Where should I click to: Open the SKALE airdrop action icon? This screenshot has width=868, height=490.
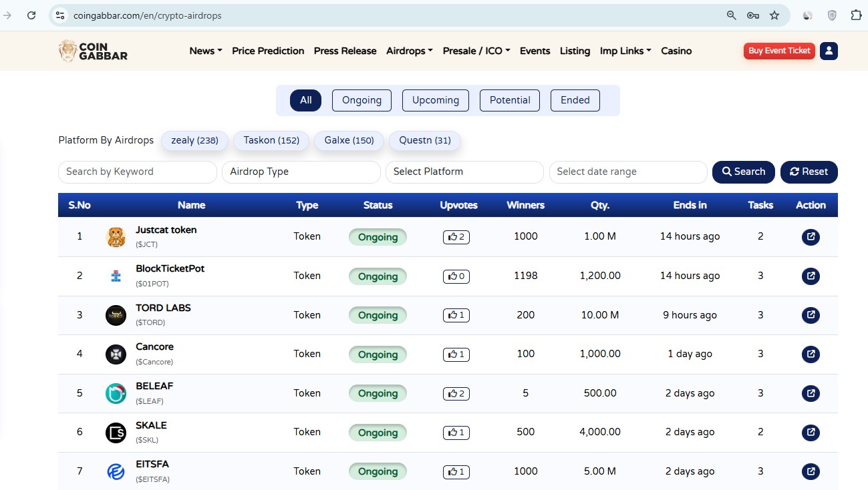[810, 432]
